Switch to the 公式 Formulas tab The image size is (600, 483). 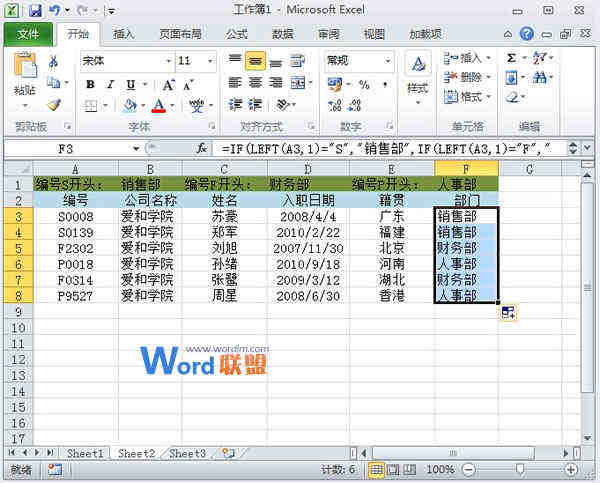(x=236, y=34)
